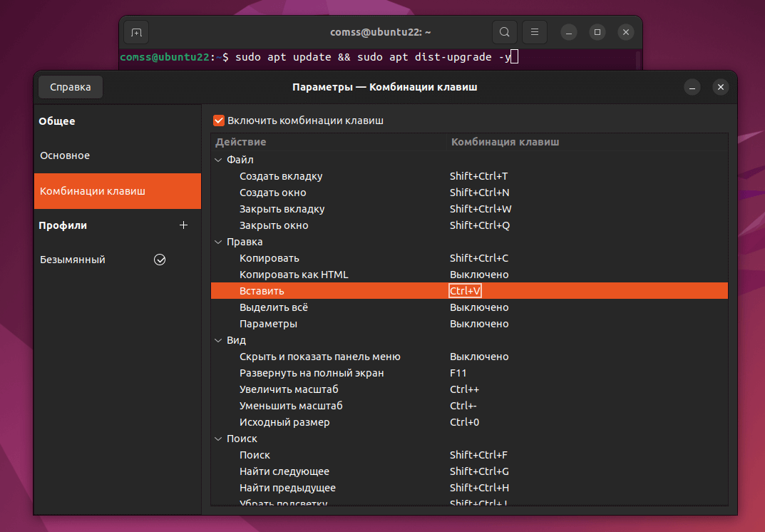Open the Основное settings section

tap(65, 155)
